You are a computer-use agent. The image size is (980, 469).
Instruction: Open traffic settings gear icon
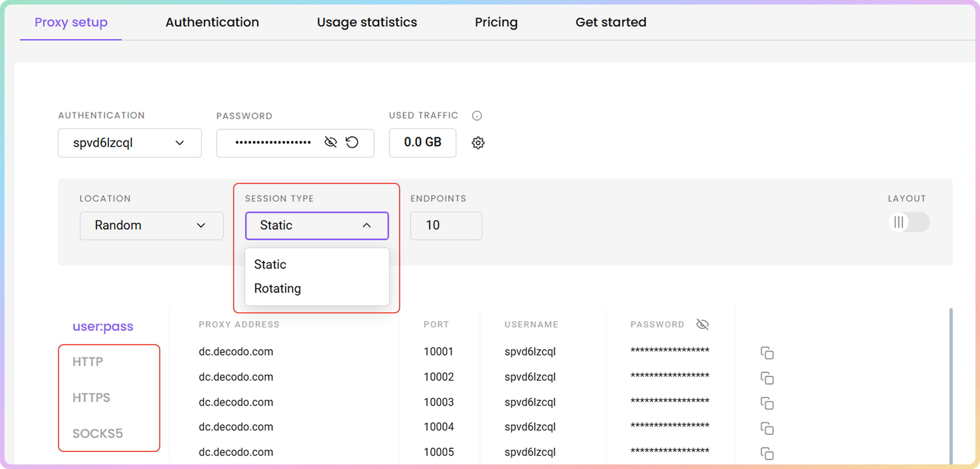click(x=478, y=143)
